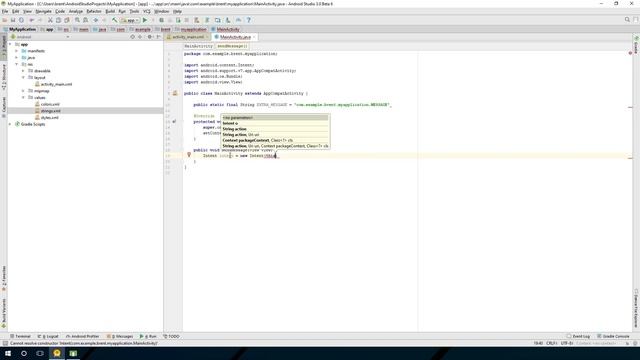Viewport: 640px width, 360px height.
Task: Select colors.xml in the project tree
Action: pyautogui.click(x=50, y=104)
